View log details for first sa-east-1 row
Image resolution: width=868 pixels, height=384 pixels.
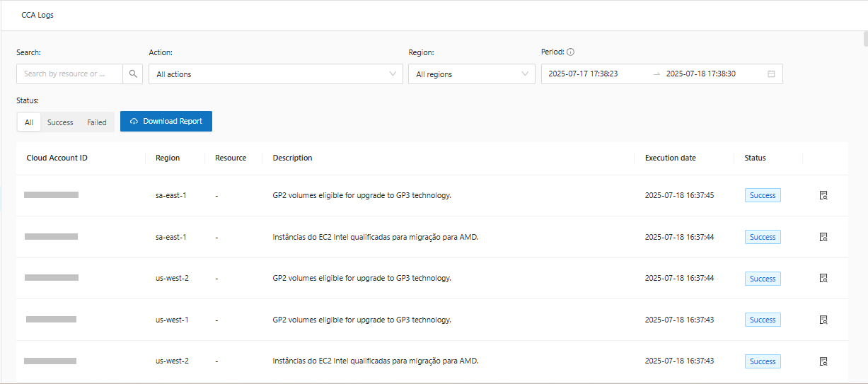pos(823,195)
